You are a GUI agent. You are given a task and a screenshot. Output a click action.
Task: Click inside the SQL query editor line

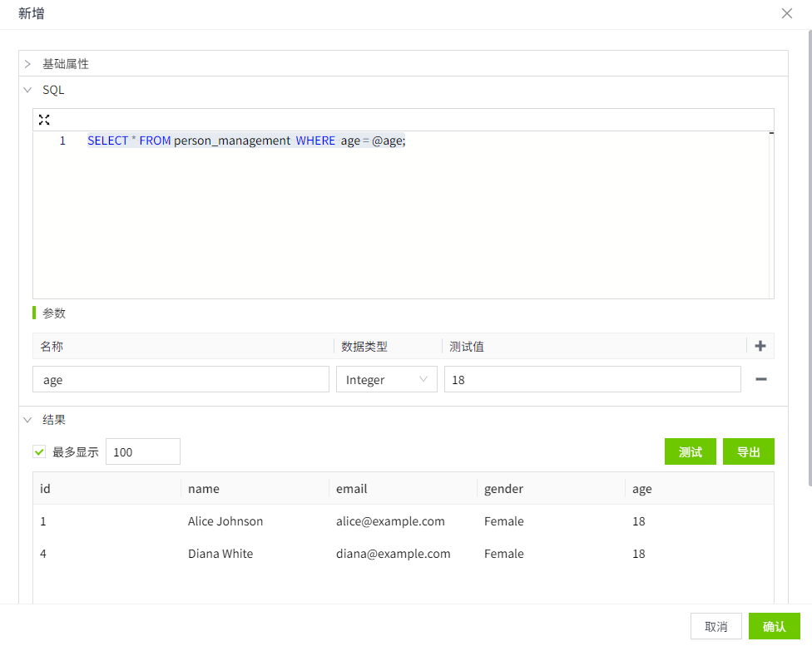[416, 141]
